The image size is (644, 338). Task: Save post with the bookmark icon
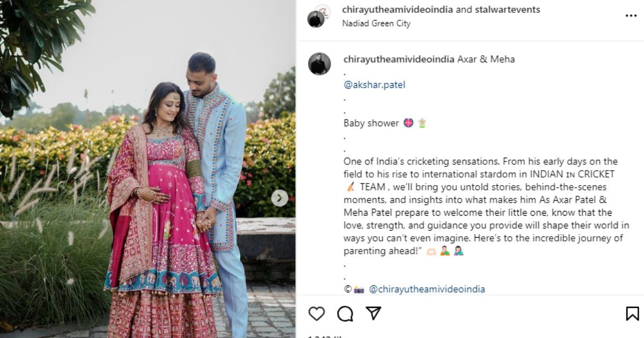tap(632, 313)
